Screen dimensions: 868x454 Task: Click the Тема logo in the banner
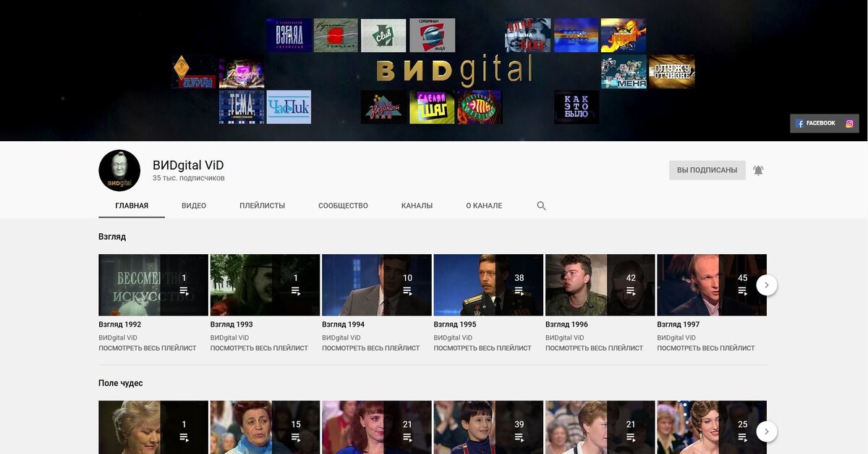coord(242,107)
